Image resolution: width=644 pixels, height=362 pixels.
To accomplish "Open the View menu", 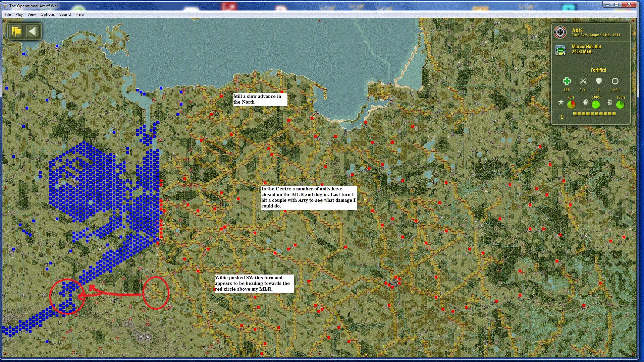I will click(x=32, y=14).
